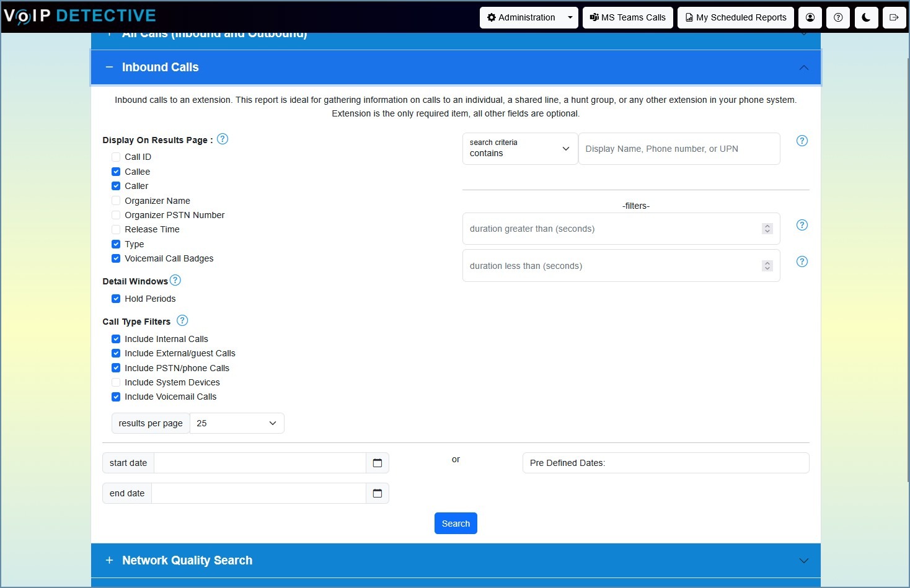Enable the Call ID checkbox

click(116, 157)
